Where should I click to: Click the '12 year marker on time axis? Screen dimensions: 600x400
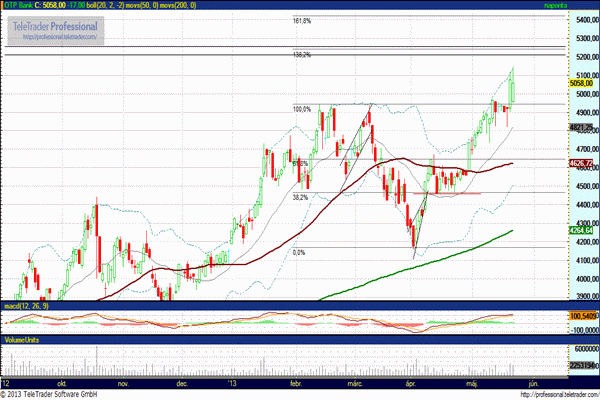pos(5,384)
